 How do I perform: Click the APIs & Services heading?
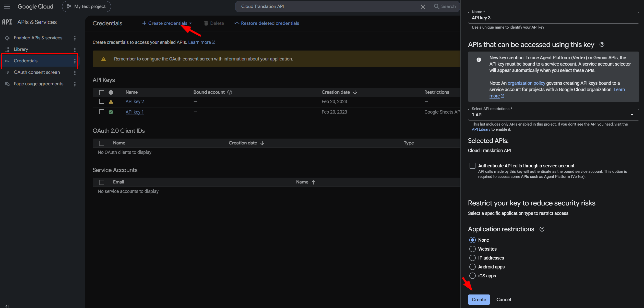(37, 22)
